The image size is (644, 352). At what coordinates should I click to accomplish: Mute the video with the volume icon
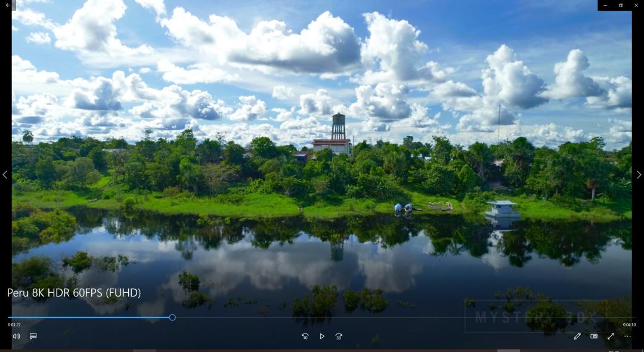pyautogui.click(x=17, y=336)
